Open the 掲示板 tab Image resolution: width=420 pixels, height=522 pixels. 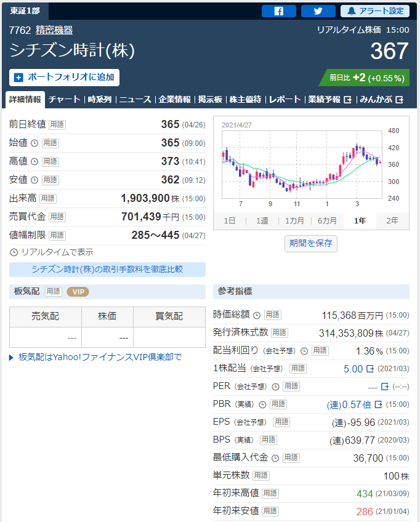click(210, 100)
